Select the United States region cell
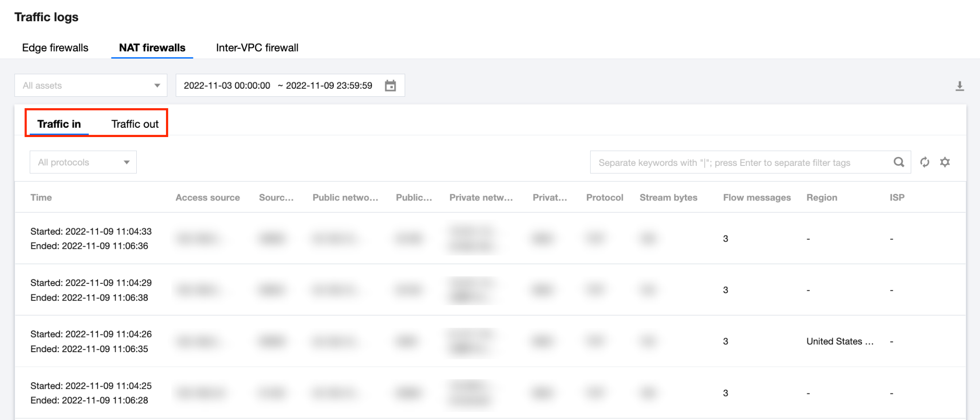Screen dimensions: 980x420 click(839, 341)
